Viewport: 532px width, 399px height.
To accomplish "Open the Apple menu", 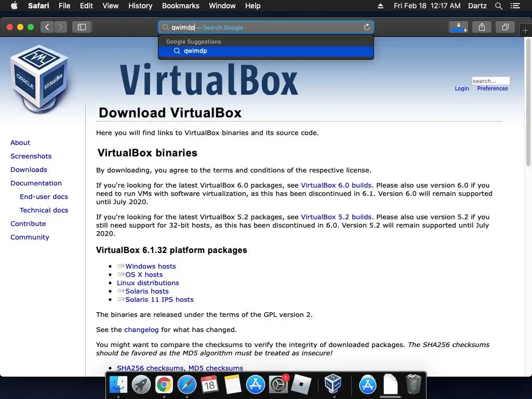I will pos(14,6).
